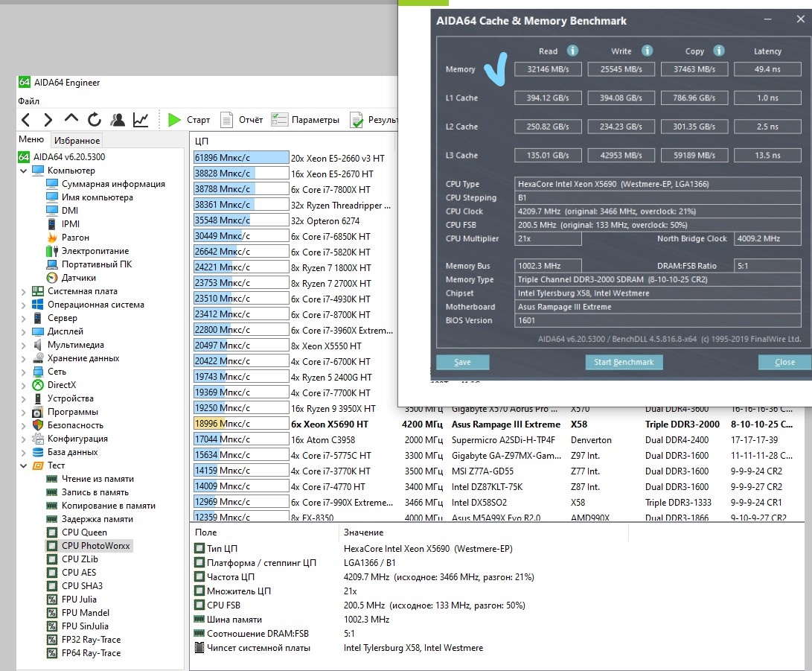Expand the Системная плата tree node
The height and width of the screenshot is (671, 812).
tap(23, 292)
